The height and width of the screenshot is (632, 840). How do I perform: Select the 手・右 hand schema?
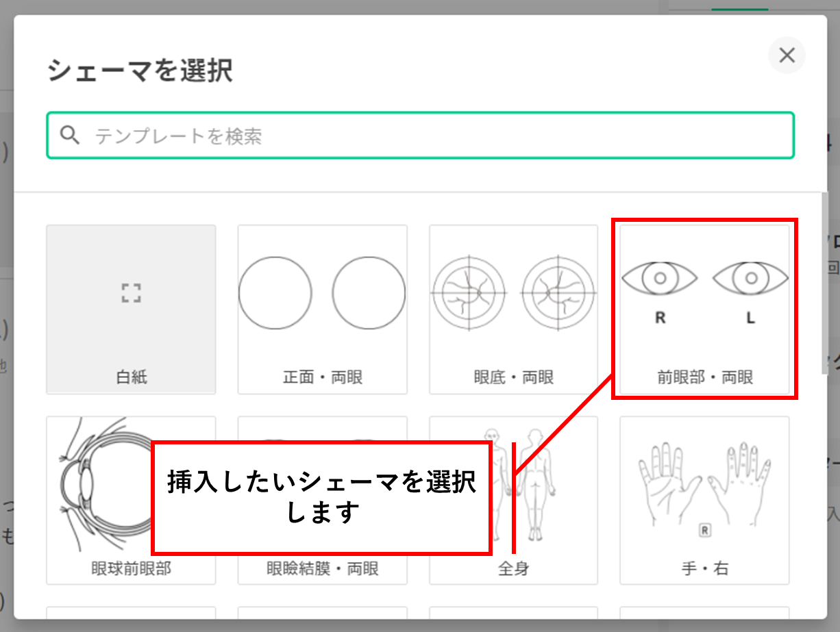[704, 501]
